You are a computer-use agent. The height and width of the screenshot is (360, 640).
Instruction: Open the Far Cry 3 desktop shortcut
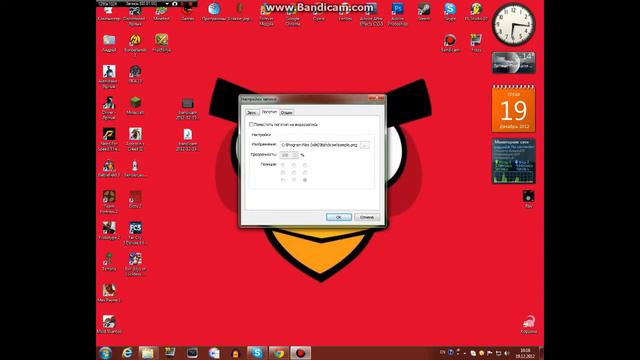(135, 233)
